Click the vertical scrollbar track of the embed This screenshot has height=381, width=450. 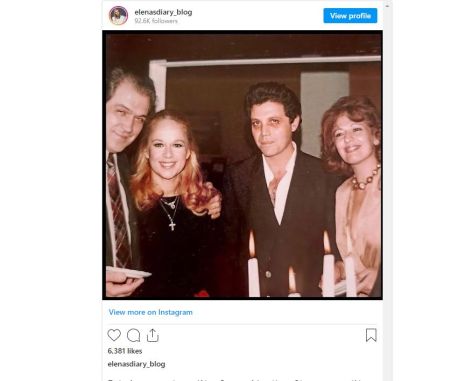click(387, 193)
